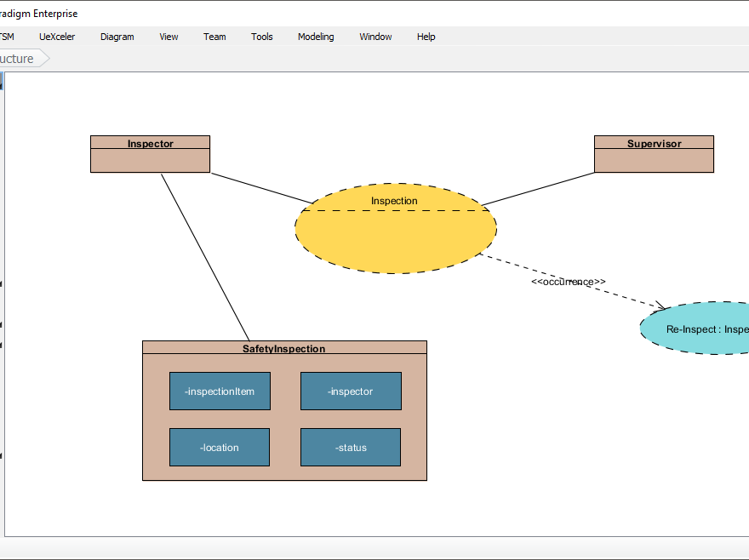Open the UeXceler menu

57,37
